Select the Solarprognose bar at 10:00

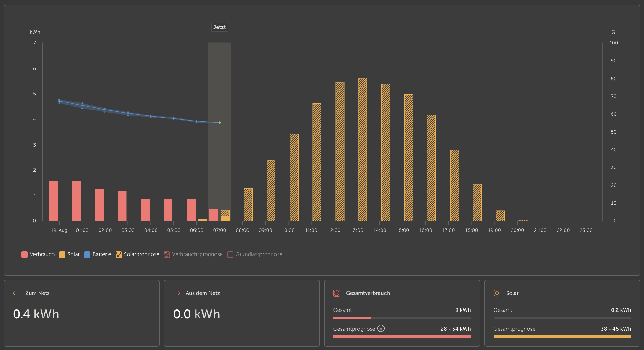coord(294,177)
